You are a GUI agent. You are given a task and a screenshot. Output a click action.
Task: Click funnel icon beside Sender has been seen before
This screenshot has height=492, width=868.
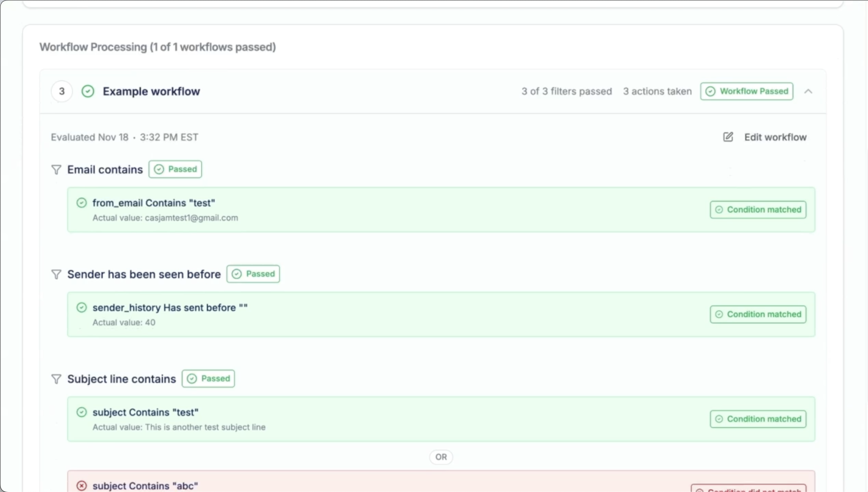tap(56, 274)
